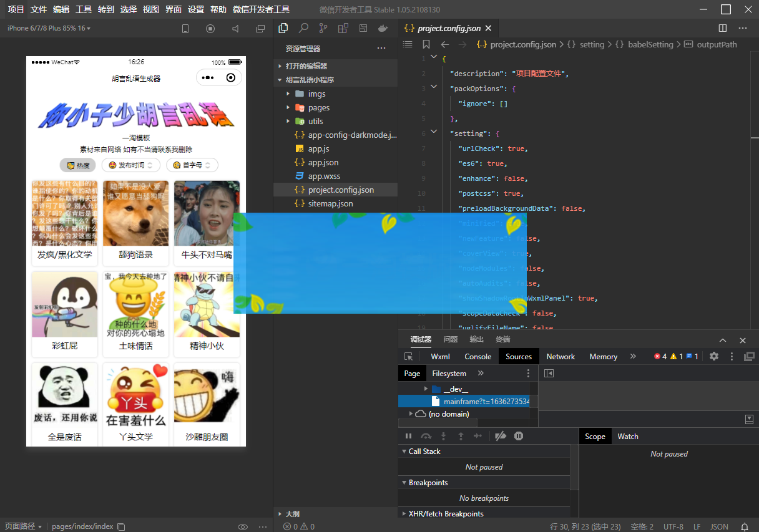This screenshot has width=759, height=532.
Task: Click the split editor icon
Action: pyautogui.click(x=723, y=28)
